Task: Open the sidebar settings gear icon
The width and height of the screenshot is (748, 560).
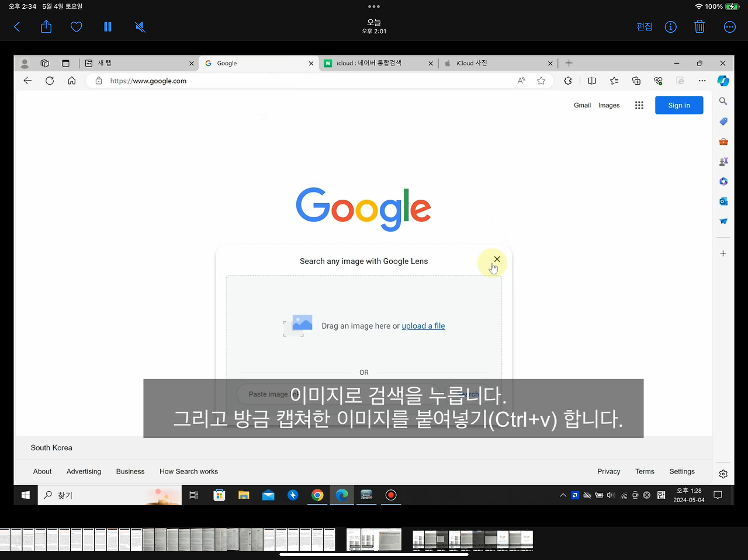Action: 723,474
